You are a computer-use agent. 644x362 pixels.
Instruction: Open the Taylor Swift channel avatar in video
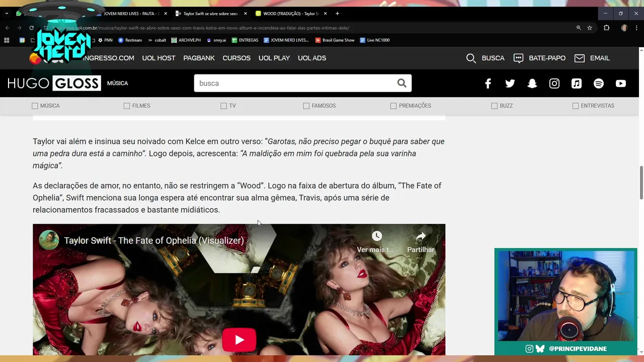pyautogui.click(x=49, y=240)
